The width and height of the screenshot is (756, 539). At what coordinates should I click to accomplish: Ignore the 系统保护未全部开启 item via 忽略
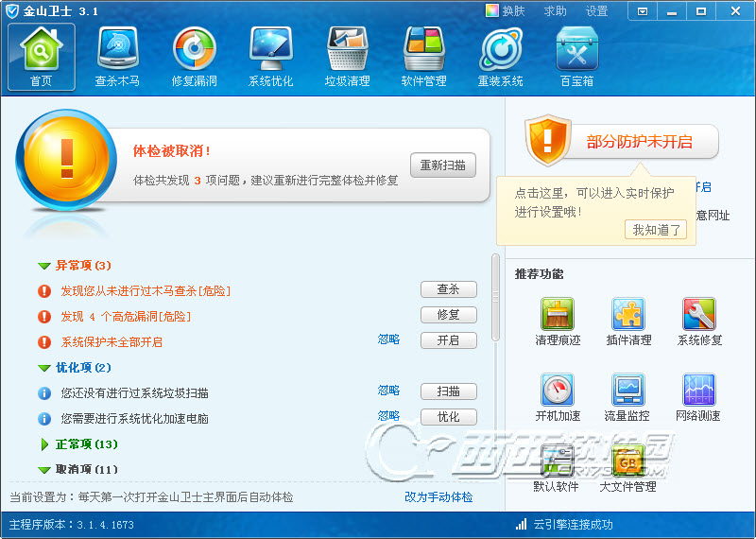[388, 339]
